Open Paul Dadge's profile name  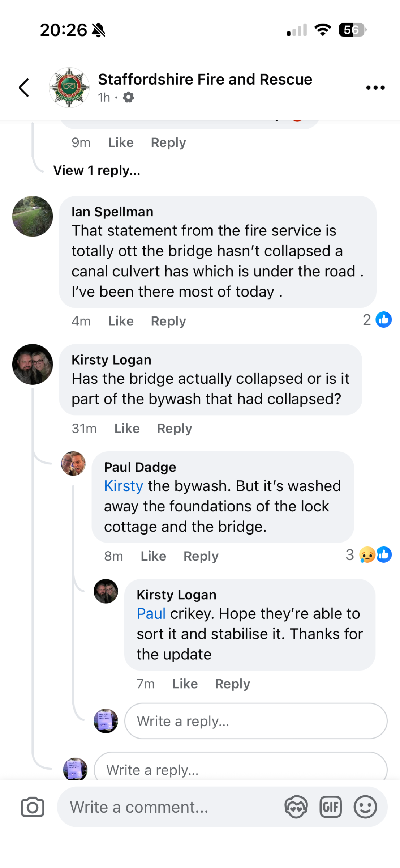coord(140,467)
